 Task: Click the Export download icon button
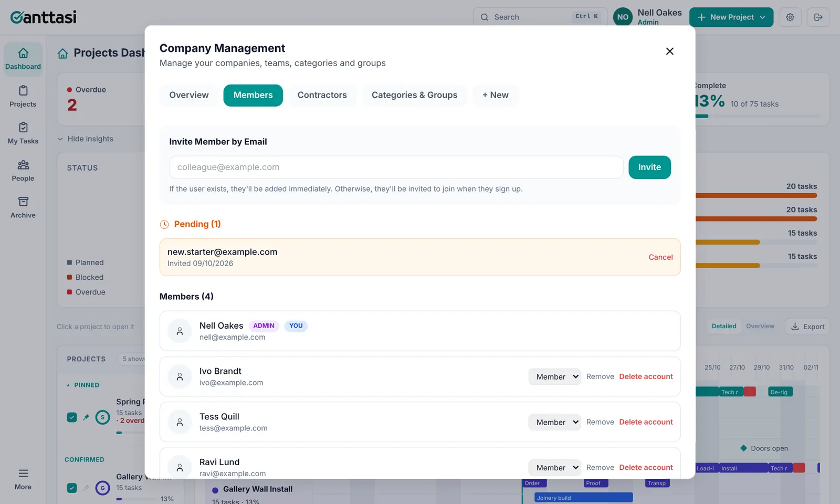pyautogui.click(x=807, y=327)
